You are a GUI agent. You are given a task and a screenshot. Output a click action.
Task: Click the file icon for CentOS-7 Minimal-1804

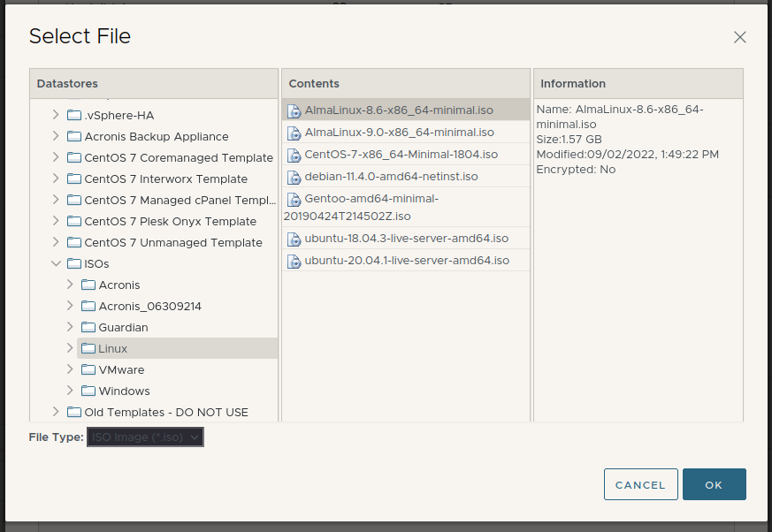point(294,155)
